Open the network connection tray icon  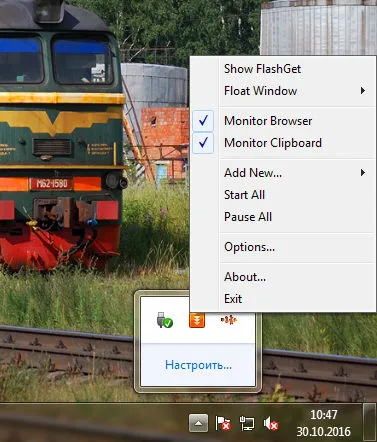(247, 423)
